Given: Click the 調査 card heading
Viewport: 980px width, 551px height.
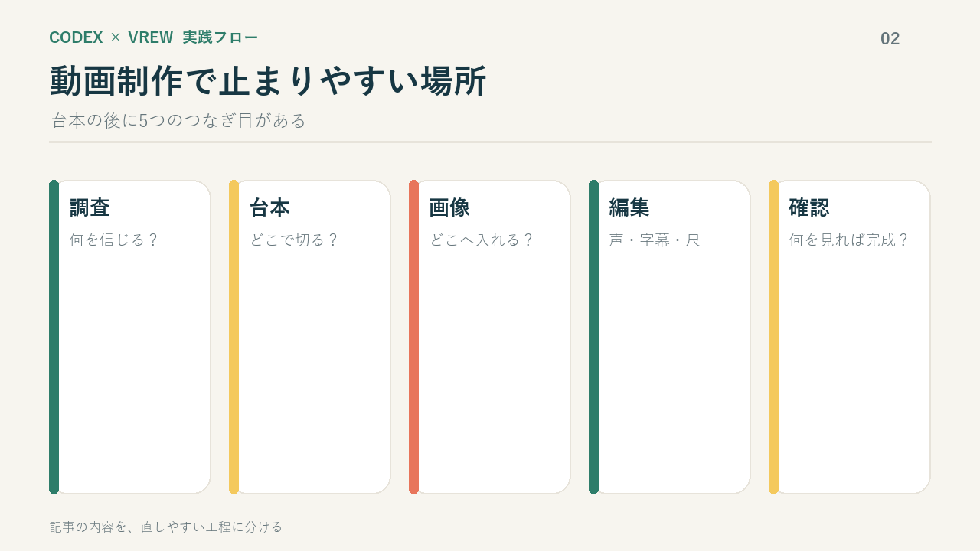Looking at the screenshot, I should [90, 207].
